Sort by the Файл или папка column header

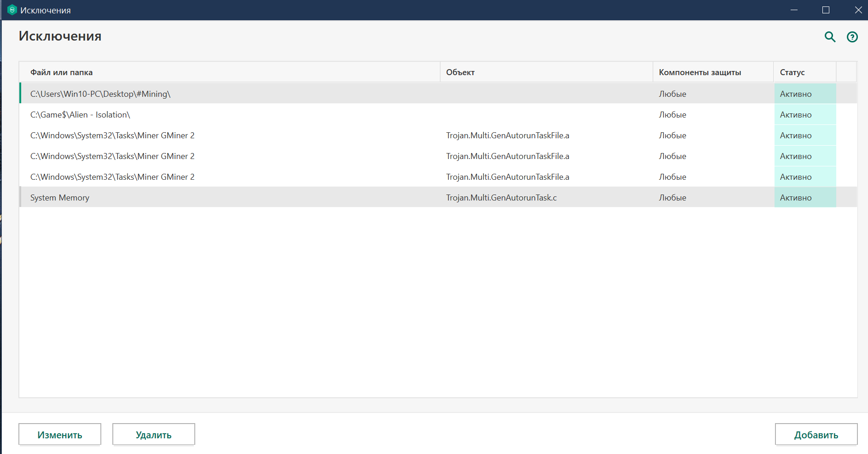(230, 72)
